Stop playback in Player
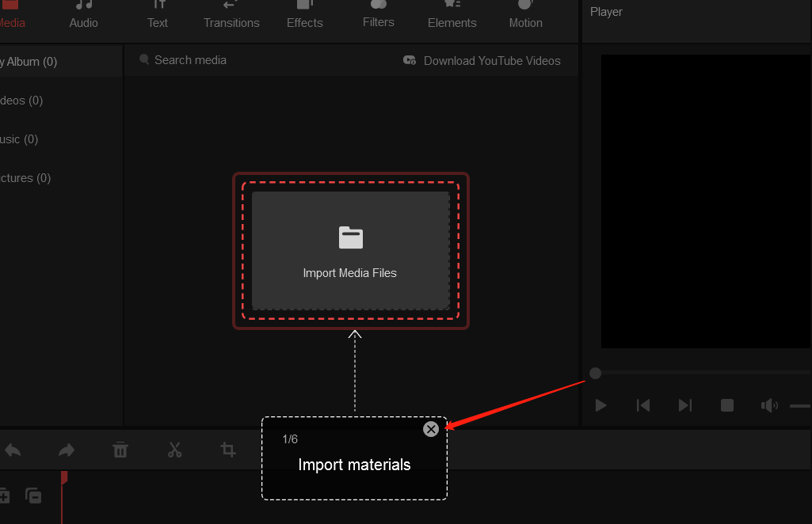The image size is (812, 524). [x=727, y=405]
